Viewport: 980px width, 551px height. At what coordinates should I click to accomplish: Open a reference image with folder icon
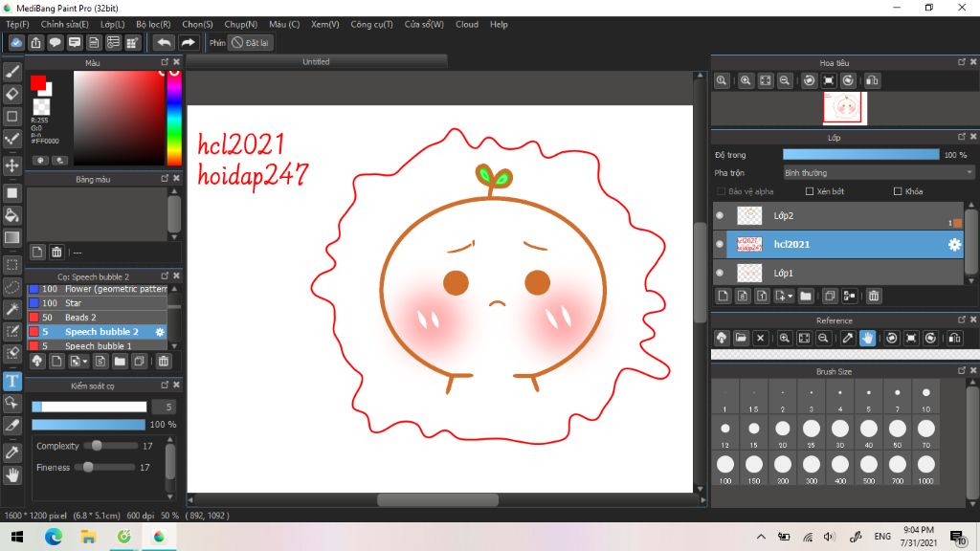pyautogui.click(x=741, y=338)
